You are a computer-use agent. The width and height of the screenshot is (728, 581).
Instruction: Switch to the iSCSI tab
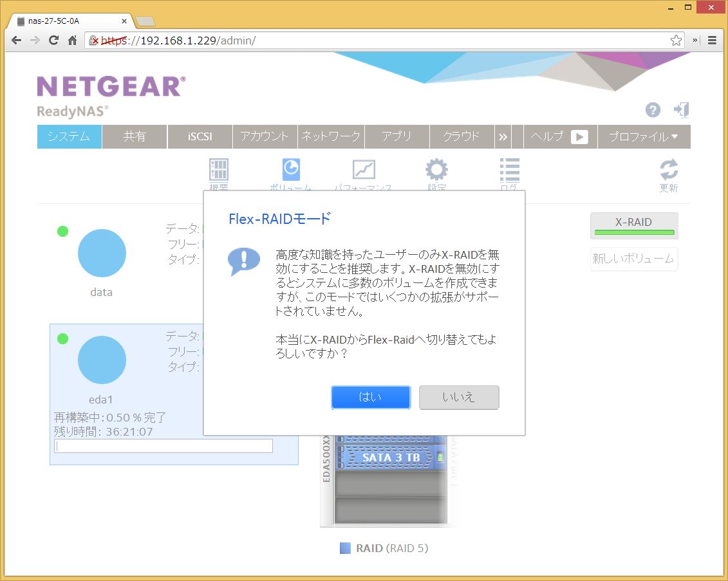(x=200, y=136)
